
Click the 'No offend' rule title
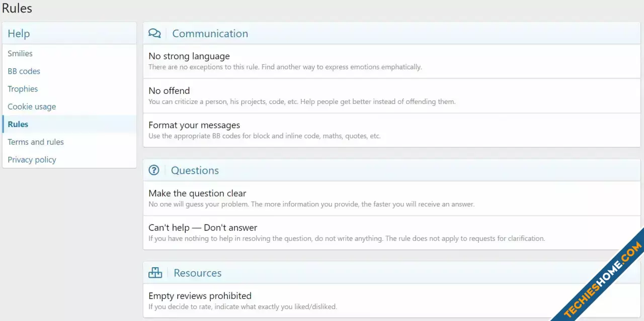pyautogui.click(x=169, y=91)
